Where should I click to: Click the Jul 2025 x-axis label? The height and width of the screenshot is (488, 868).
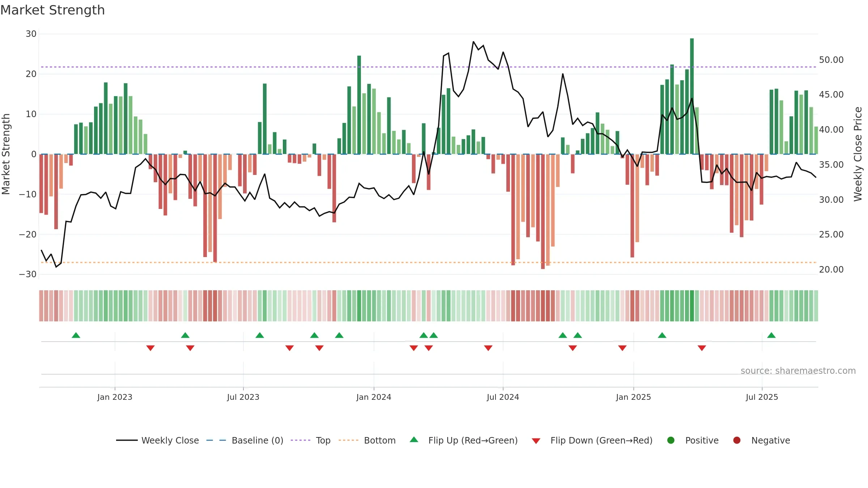click(762, 397)
